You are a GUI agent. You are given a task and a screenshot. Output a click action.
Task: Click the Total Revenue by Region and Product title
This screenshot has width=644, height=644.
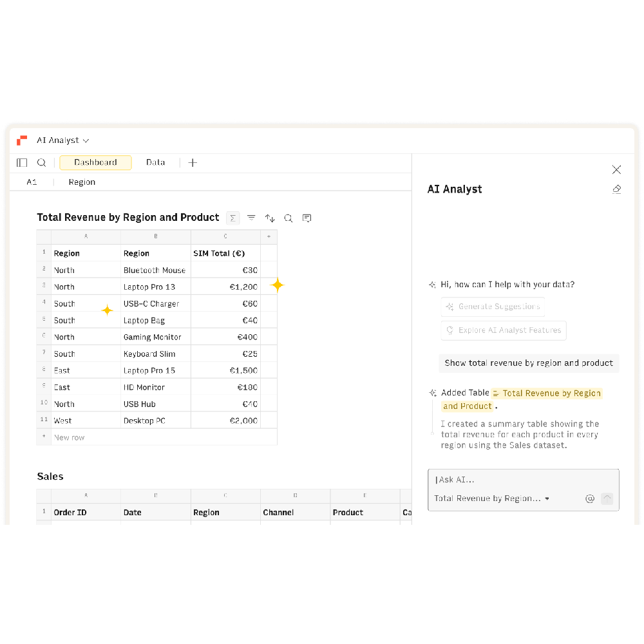click(x=128, y=217)
